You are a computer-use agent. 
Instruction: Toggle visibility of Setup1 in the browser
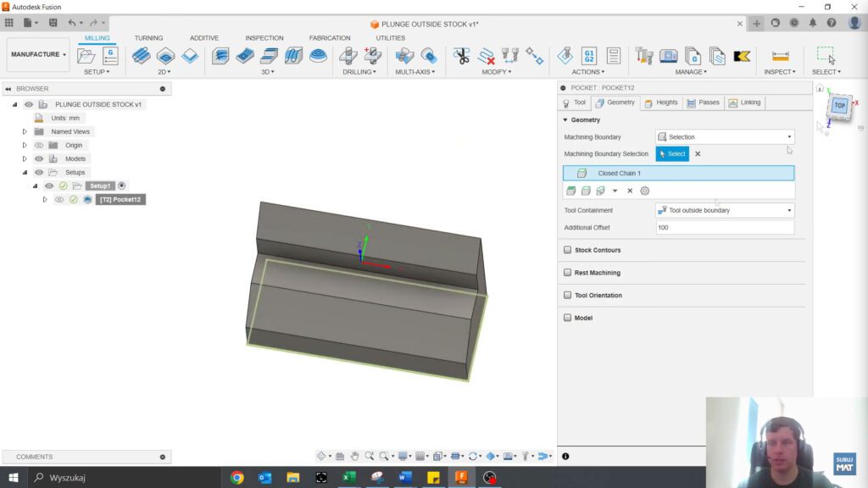click(49, 186)
